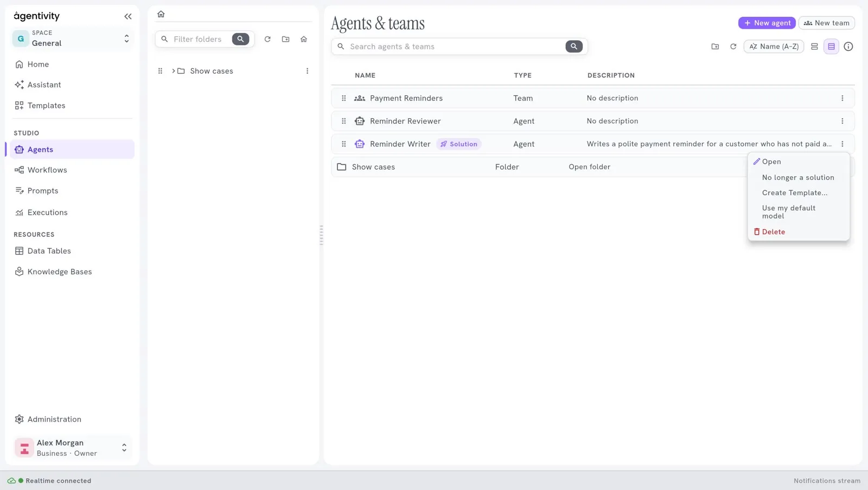The image size is (868, 490).
Task: Choose Create Template... in the context menu
Action: tap(799, 193)
